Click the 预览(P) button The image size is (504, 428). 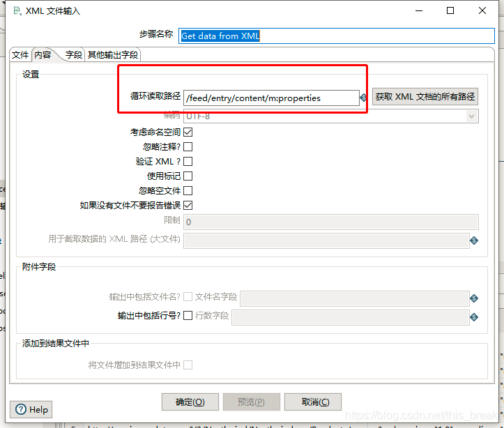(252, 402)
